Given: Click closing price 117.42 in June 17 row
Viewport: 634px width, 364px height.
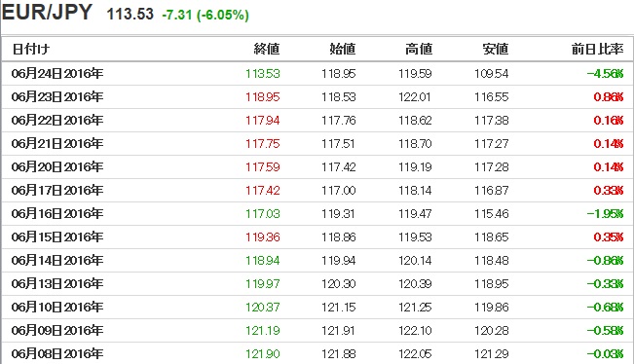Looking at the screenshot, I should pyautogui.click(x=263, y=191).
